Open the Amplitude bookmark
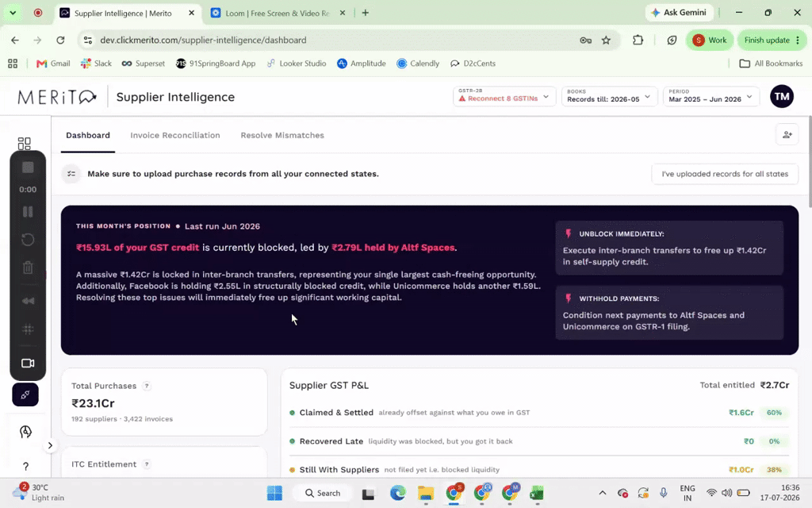This screenshot has height=508, width=812. click(x=362, y=63)
